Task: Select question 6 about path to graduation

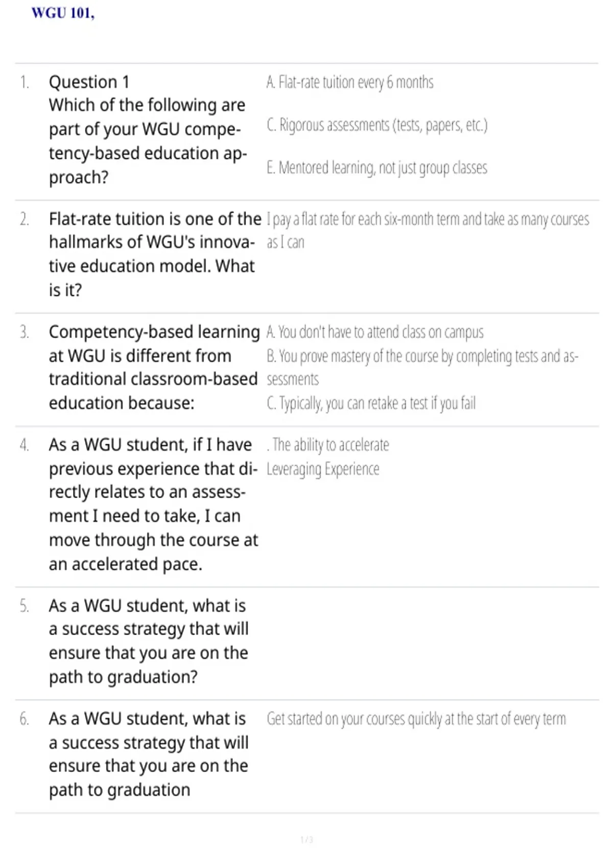Action: point(149,754)
